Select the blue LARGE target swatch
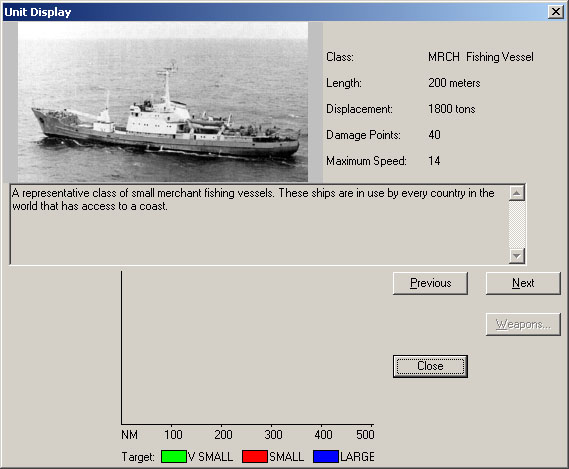The width and height of the screenshot is (569, 469). (326, 456)
